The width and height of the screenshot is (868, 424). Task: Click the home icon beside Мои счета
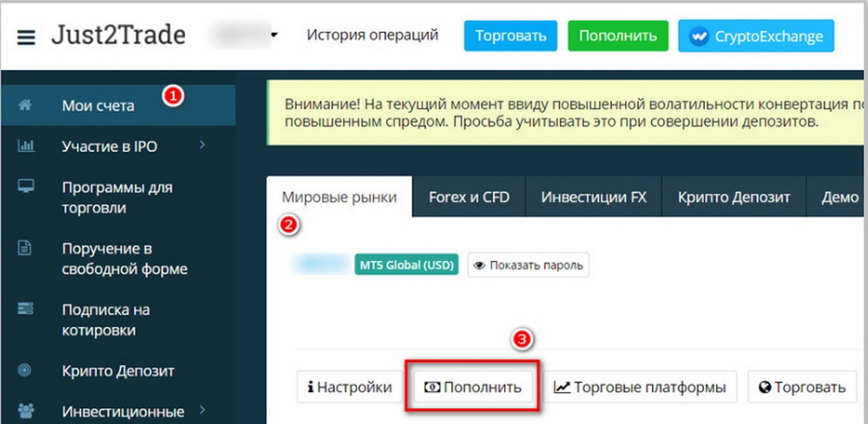coord(25,106)
